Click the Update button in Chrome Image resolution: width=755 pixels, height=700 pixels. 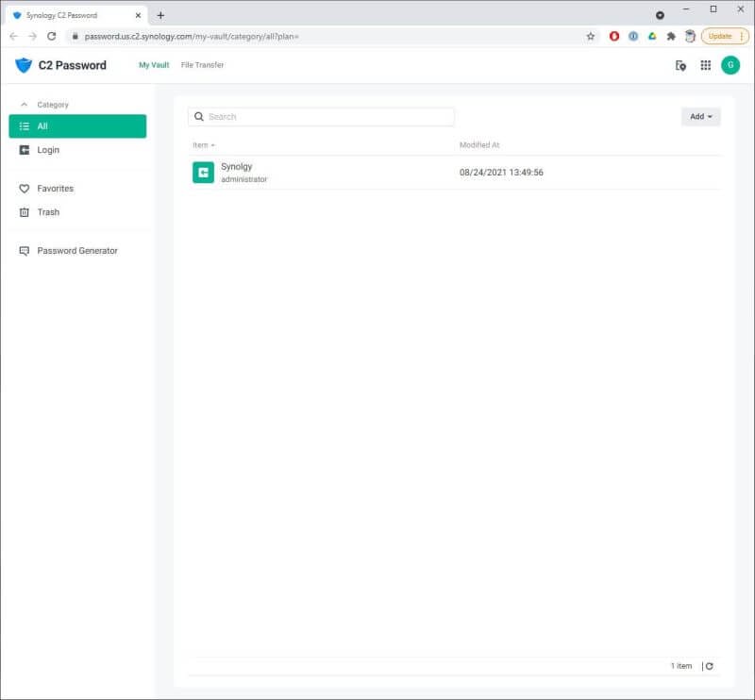click(723, 35)
